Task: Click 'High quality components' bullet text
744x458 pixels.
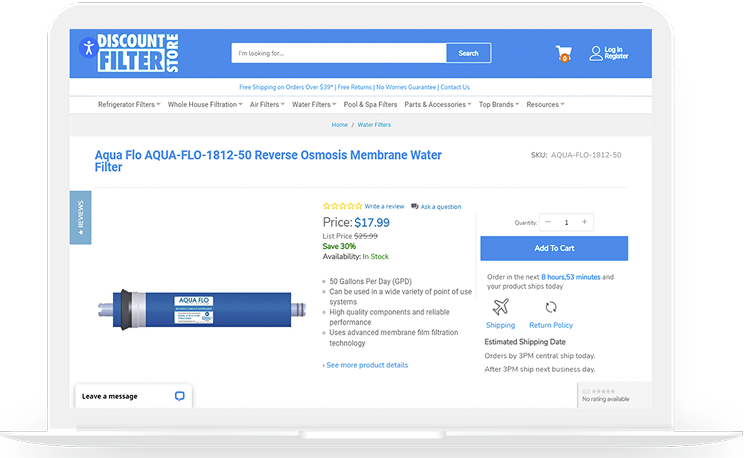Action: [390, 317]
